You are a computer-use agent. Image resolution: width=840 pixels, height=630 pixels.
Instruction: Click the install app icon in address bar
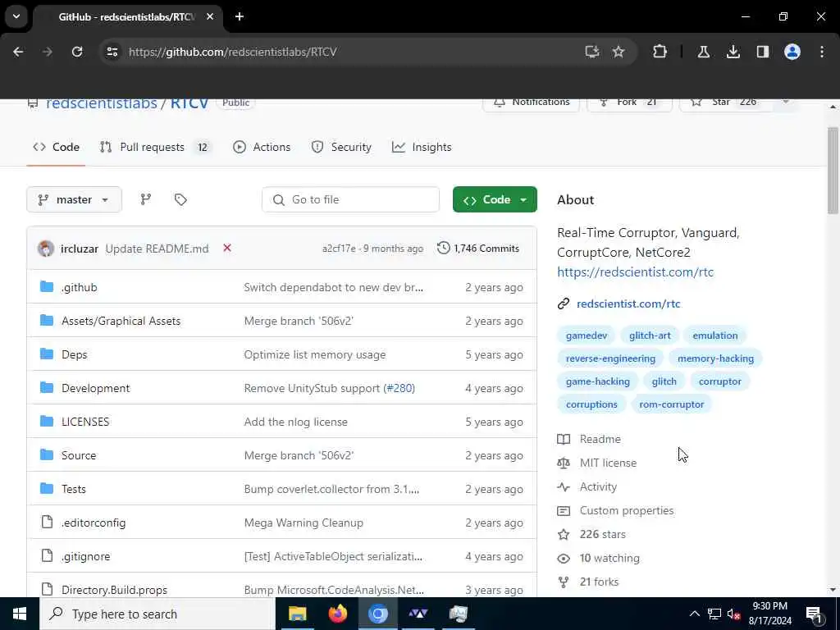[592, 52]
